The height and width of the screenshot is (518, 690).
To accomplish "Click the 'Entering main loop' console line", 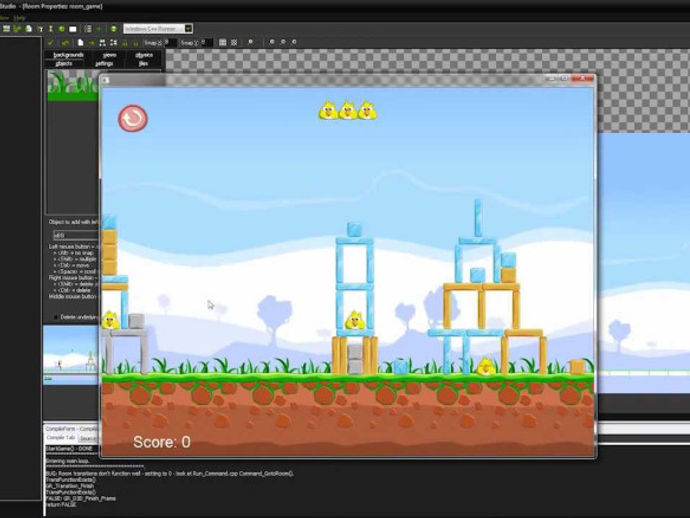I will tap(68, 461).
